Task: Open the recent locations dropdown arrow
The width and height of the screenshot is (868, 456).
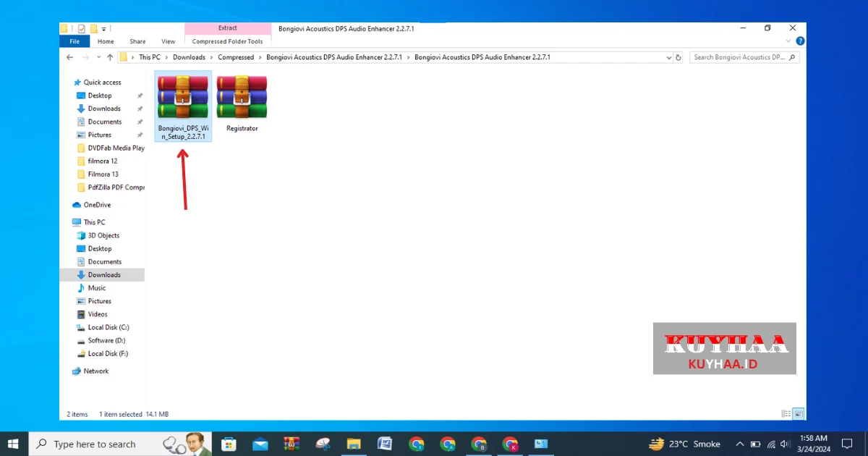Action: coord(98,57)
